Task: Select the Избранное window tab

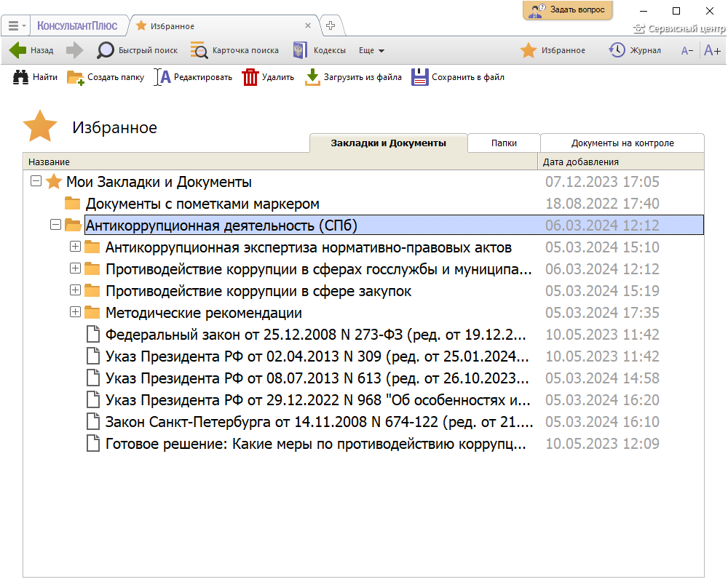Action: (x=223, y=26)
